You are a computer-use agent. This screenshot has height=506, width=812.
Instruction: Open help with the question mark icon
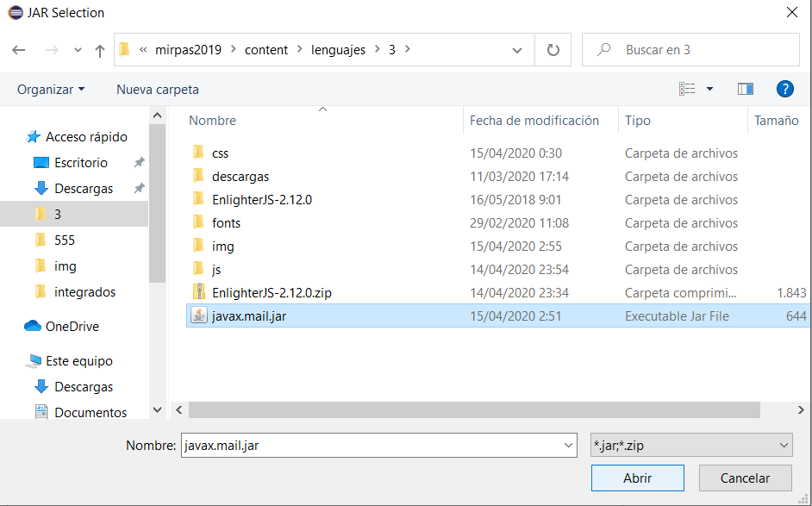(785, 89)
